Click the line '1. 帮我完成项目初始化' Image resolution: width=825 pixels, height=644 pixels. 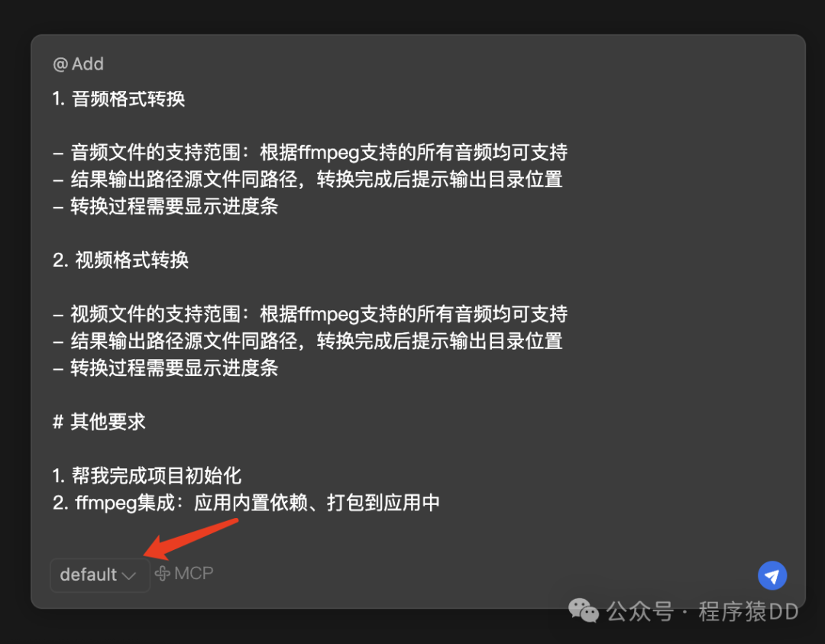pyautogui.click(x=147, y=476)
